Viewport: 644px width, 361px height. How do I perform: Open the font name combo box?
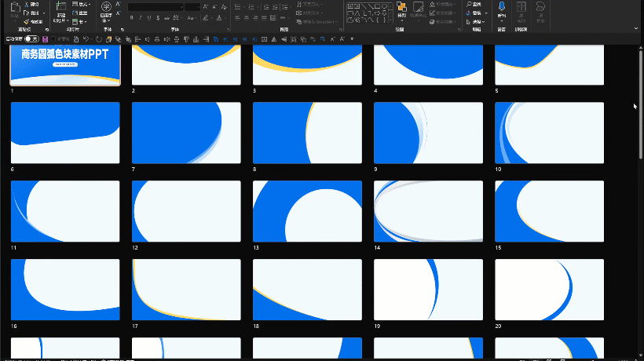[156, 7]
